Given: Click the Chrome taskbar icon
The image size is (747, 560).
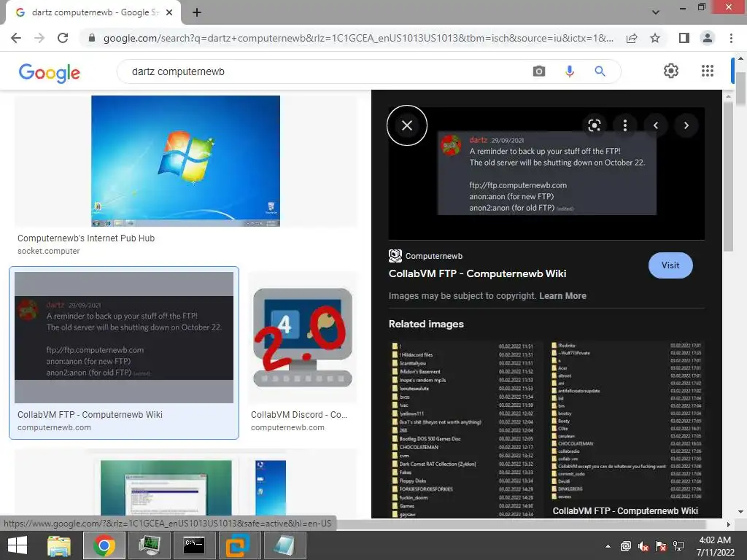Looking at the screenshot, I should [x=104, y=545].
